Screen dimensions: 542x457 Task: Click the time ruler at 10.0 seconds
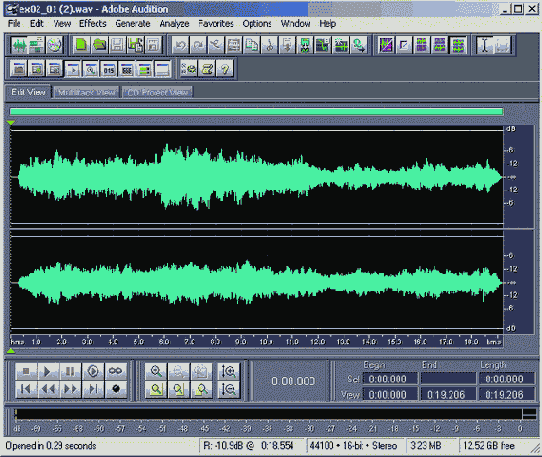tap(266, 342)
